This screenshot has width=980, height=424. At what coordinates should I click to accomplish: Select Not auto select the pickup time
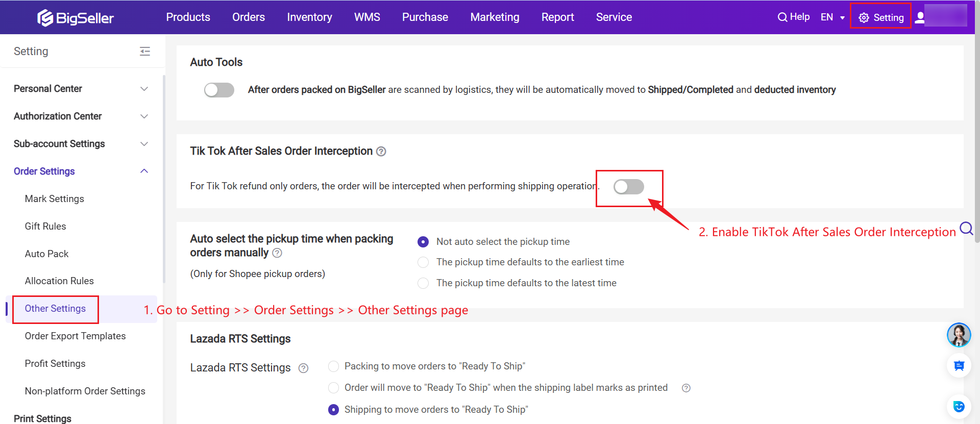(423, 242)
